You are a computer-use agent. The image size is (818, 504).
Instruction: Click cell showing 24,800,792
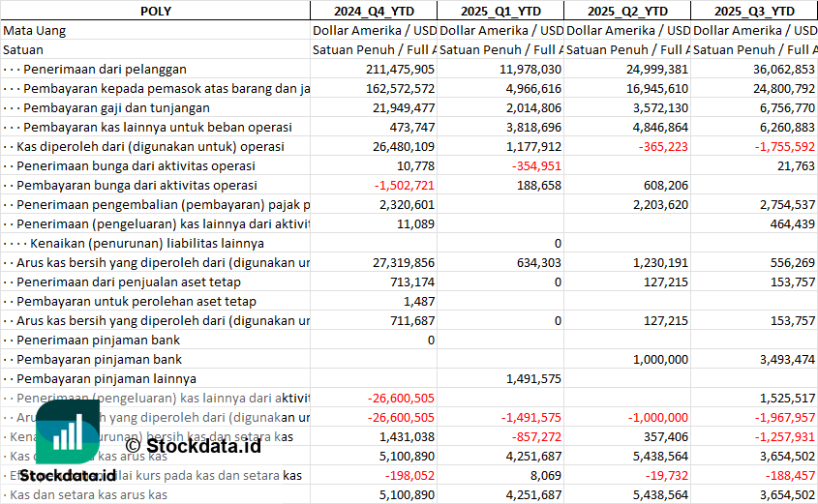tap(754, 89)
